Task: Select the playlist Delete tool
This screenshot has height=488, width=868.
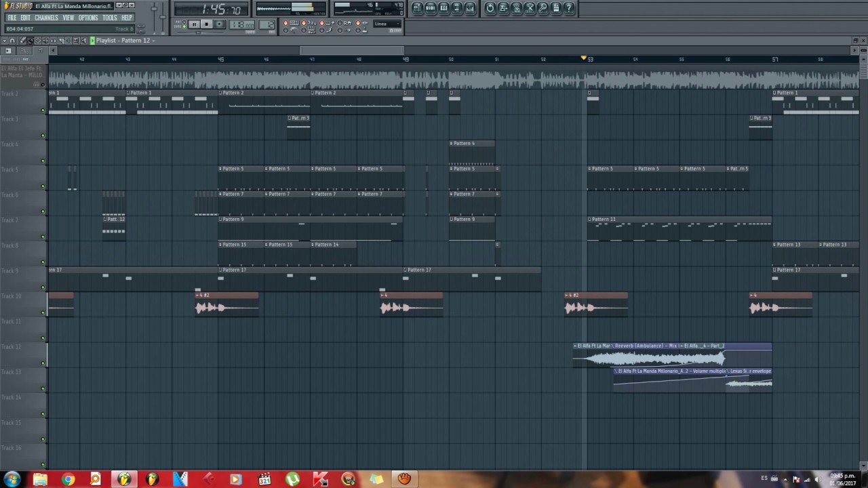Action: click(x=38, y=41)
